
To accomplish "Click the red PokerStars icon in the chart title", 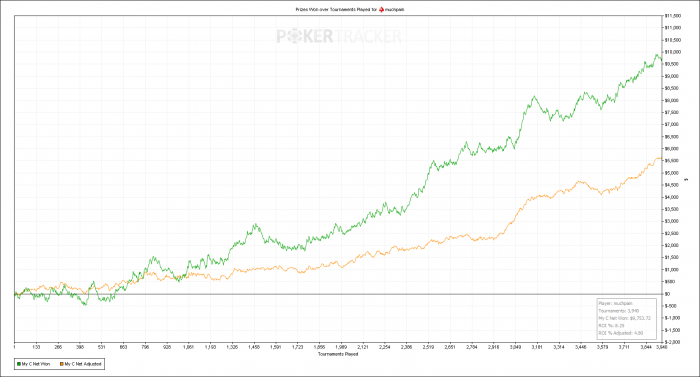I will coord(381,9).
